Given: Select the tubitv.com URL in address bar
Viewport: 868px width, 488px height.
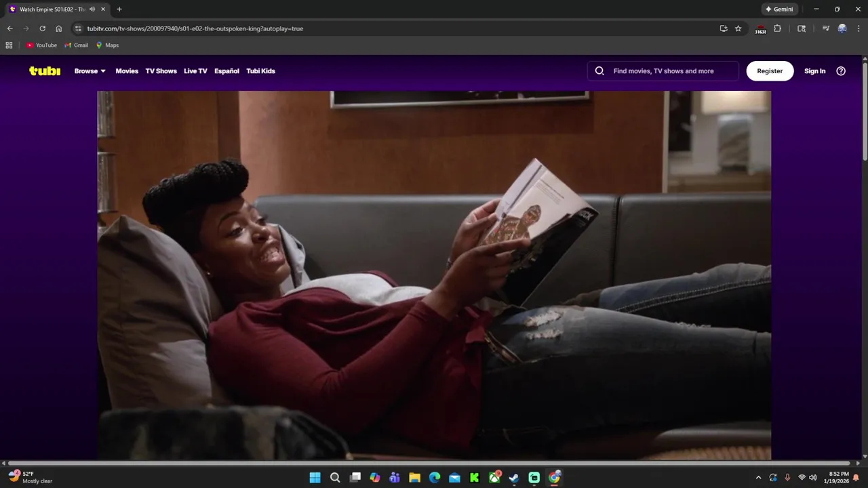Looking at the screenshot, I should click(195, 28).
